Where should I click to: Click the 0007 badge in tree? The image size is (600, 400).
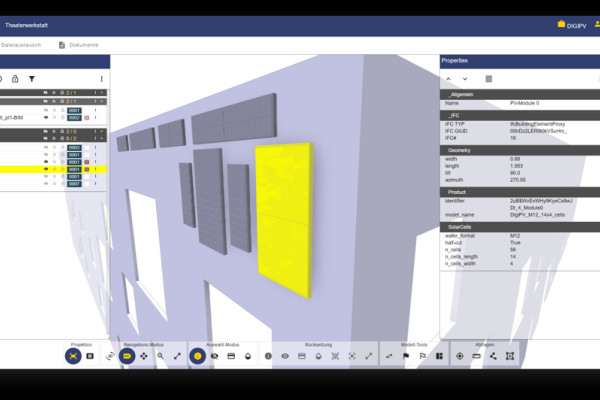74,184
